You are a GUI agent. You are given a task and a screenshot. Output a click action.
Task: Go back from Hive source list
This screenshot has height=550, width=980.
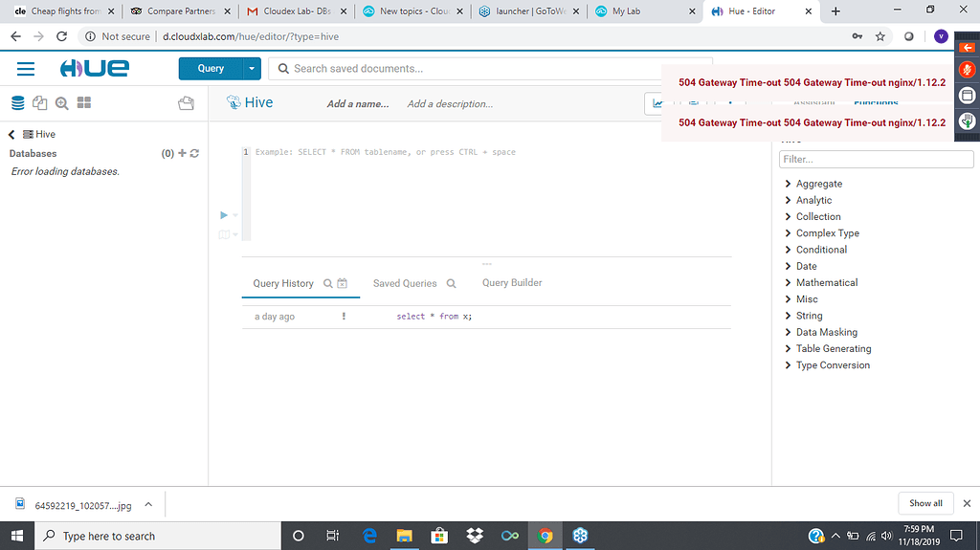[x=11, y=134]
